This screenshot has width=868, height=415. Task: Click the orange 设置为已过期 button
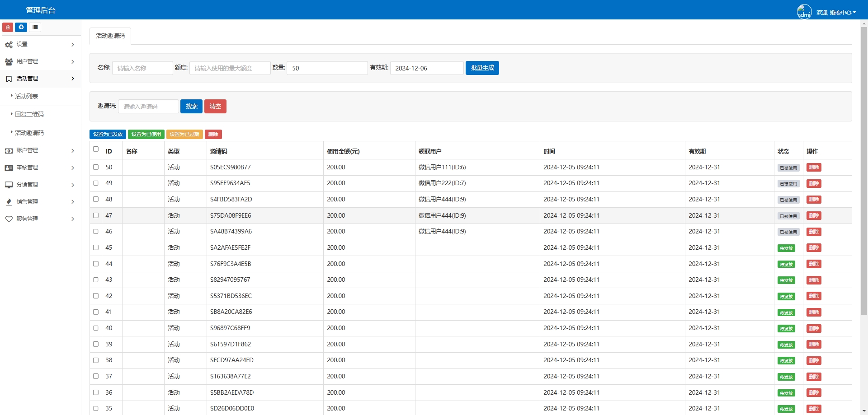184,134
